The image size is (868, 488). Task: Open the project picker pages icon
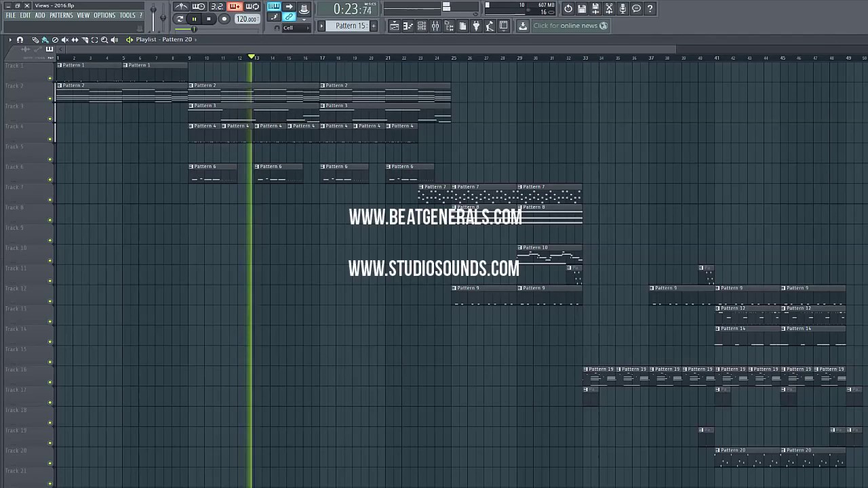click(x=462, y=26)
